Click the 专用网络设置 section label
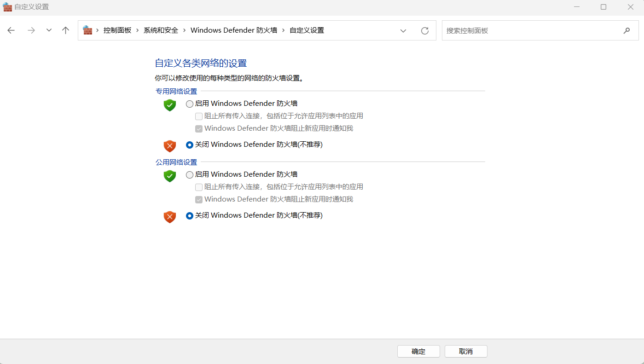 click(176, 92)
